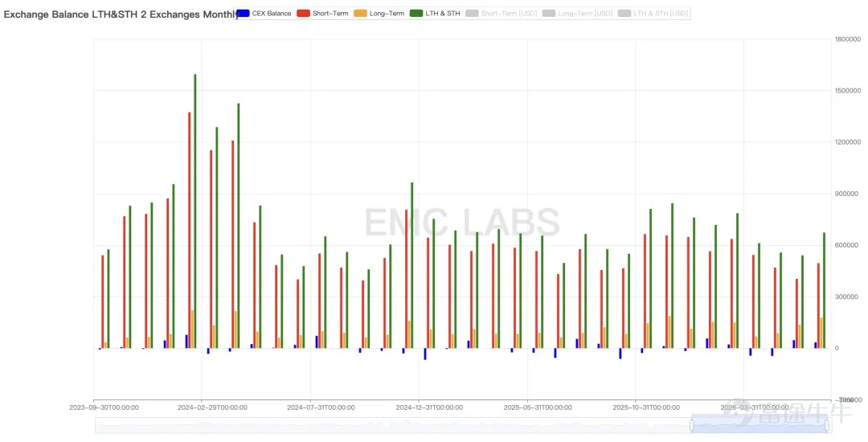
Task: Hide the Short-Term series in the legend
Action: [x=323, y=14]
